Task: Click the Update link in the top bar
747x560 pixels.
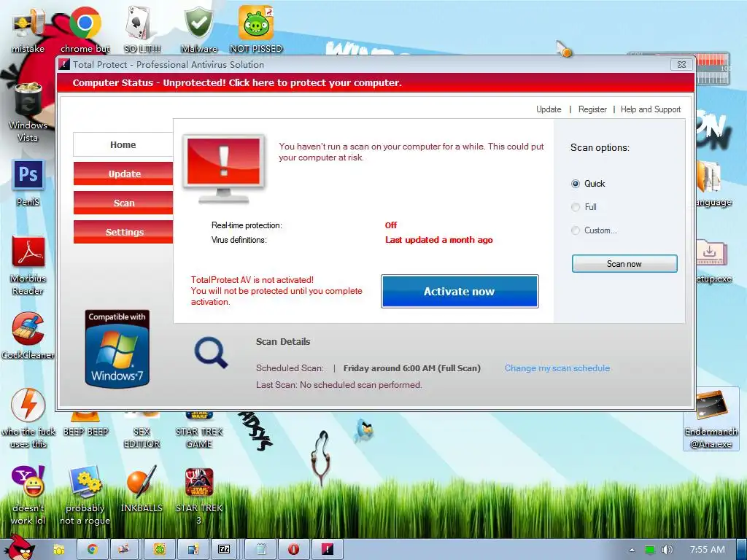Action: pyautogui.click(x=549, y=109)
